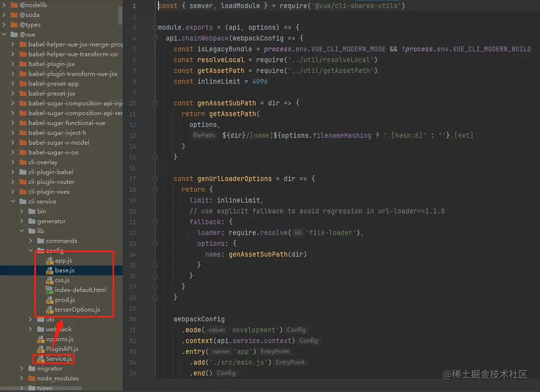540x392 pixels.
Task: Expand the babel-plugin-jsx folder chevron
Action: [13, 64]
